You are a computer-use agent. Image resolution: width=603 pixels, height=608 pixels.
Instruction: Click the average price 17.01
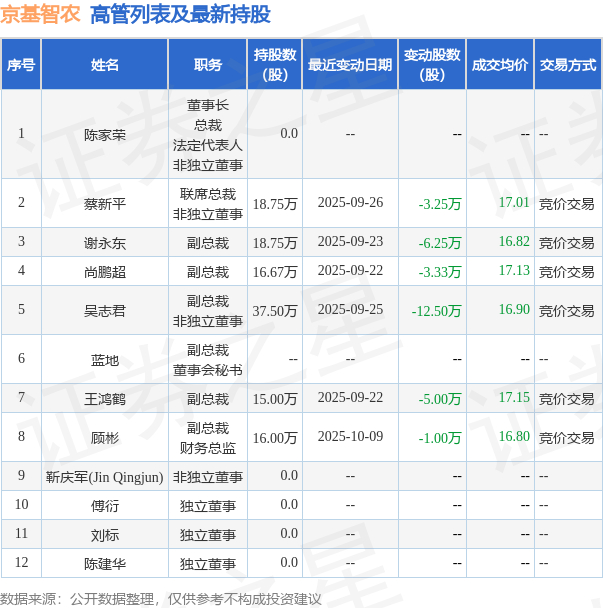[514, 202]
